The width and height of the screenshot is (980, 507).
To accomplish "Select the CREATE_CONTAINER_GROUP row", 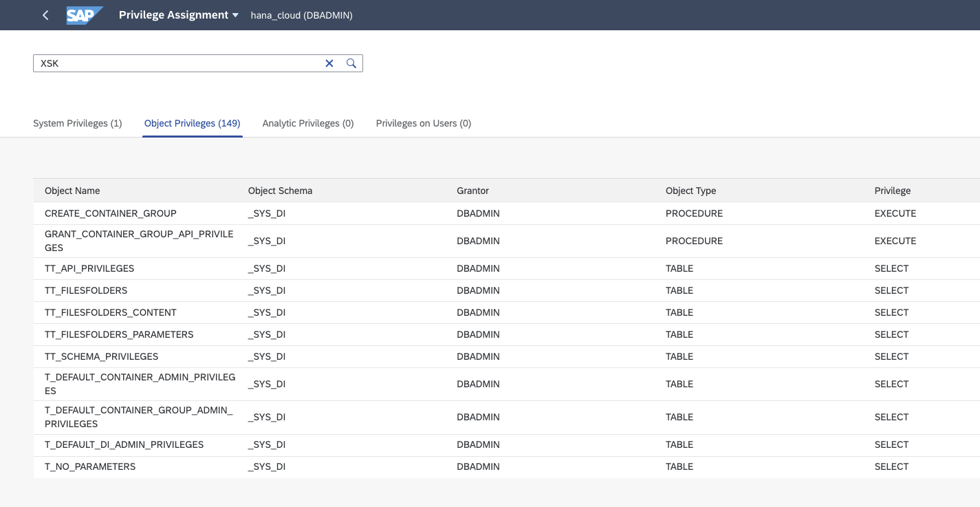I will pyautogui.click(x=506, y=213).
